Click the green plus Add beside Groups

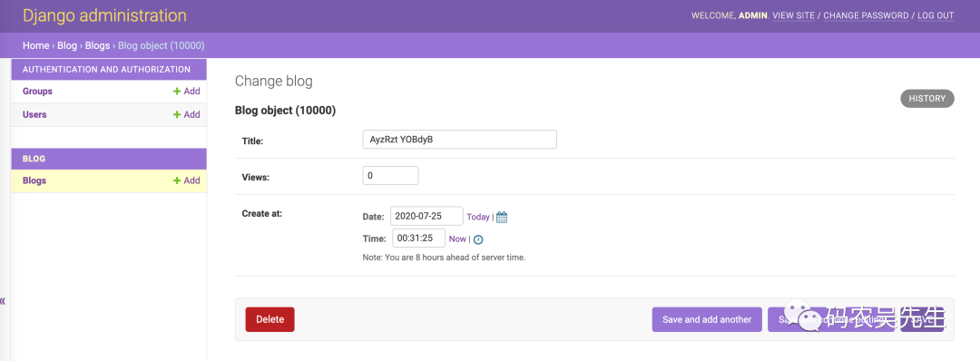(187, 92)
